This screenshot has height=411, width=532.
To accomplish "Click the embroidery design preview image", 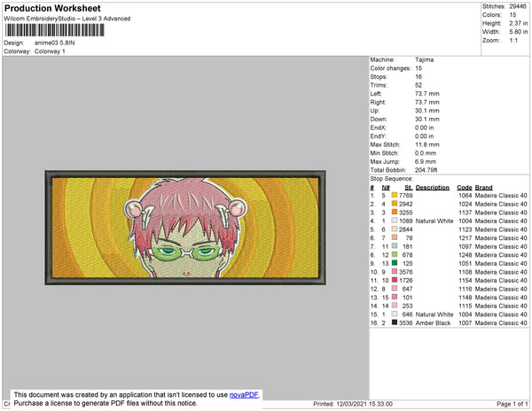I will click(185, 228).
